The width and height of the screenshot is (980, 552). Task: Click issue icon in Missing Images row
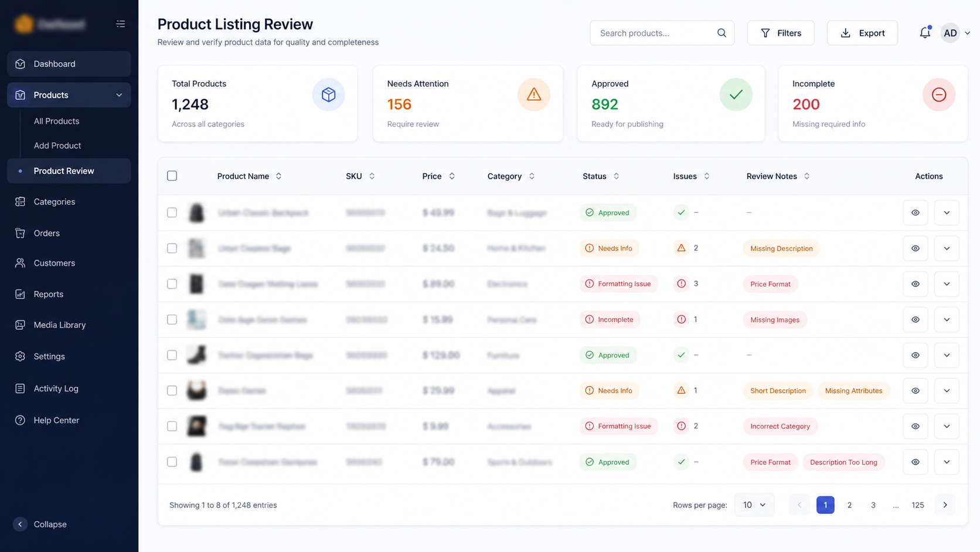pos(681,320)
